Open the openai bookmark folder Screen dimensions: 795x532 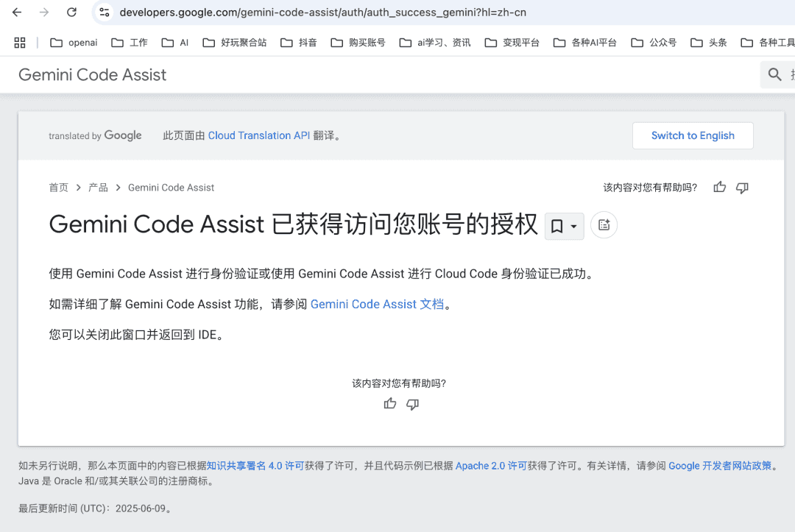tap(74, 43)
